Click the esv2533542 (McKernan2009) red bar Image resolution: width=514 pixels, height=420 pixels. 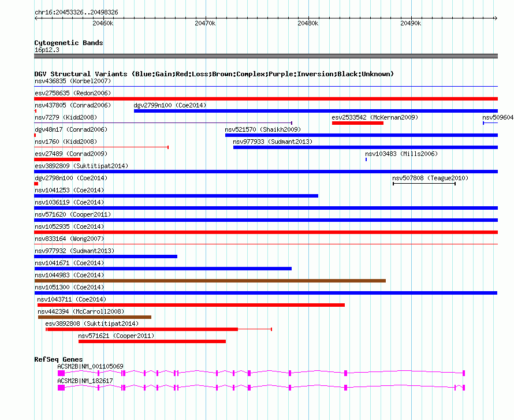pos(357,123)
